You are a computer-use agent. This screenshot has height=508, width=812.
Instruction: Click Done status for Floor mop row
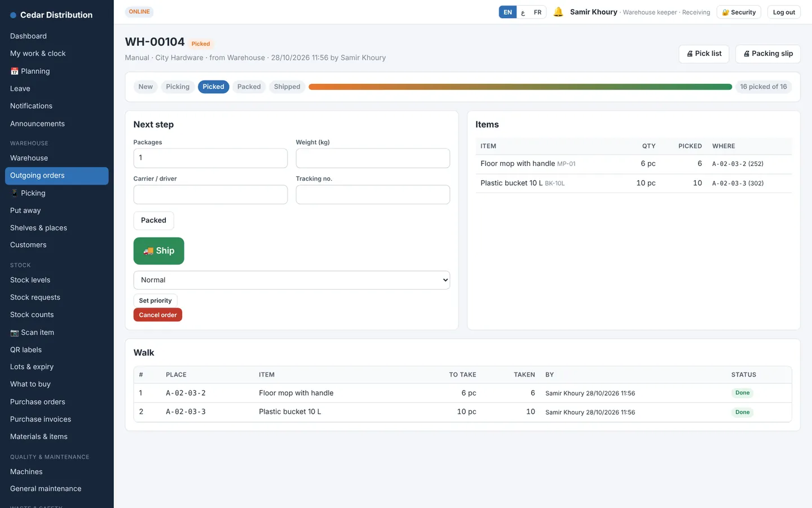742,393
